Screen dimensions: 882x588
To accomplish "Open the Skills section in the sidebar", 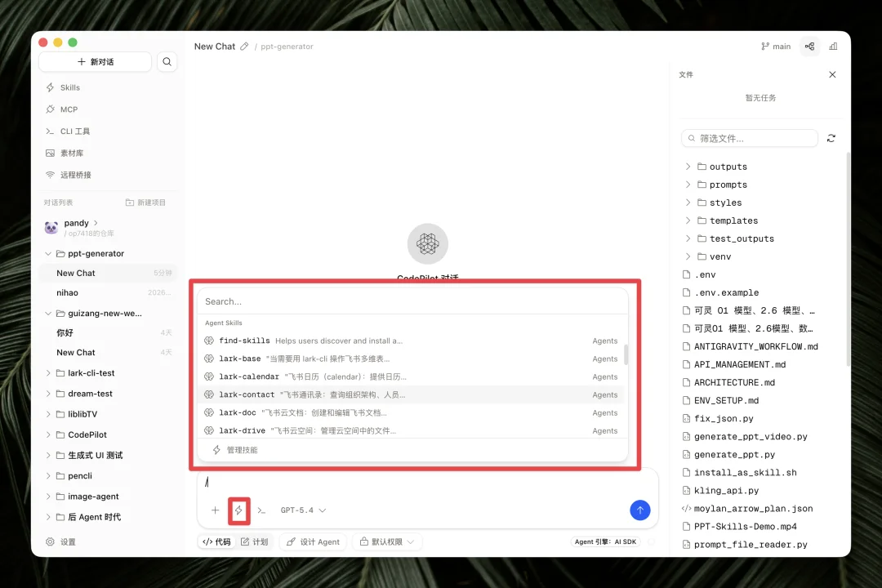I will [63, 87].
